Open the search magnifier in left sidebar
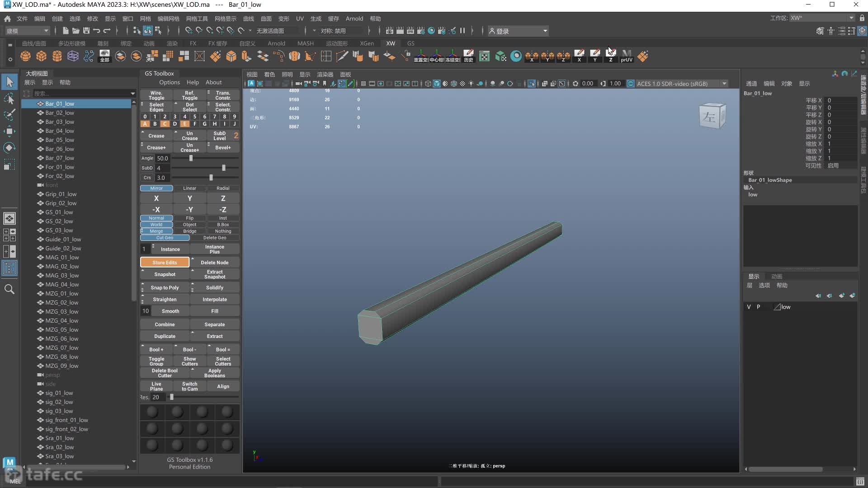The image size is (868, 488). (9, 289)
